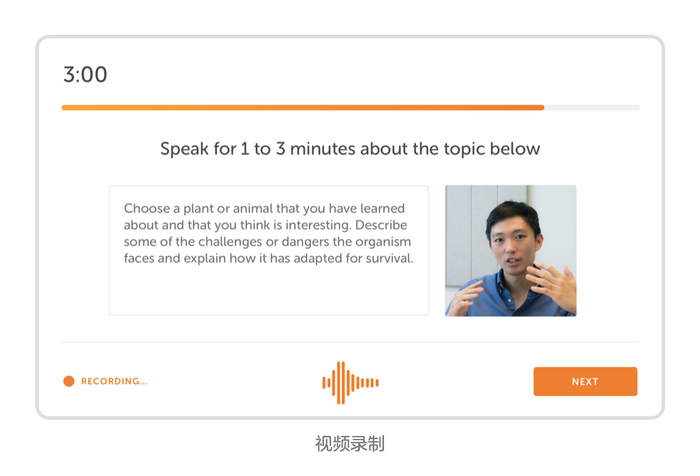Click the left start of the progress bar
Screen dimensions: 700x476
tap(66, 107)
